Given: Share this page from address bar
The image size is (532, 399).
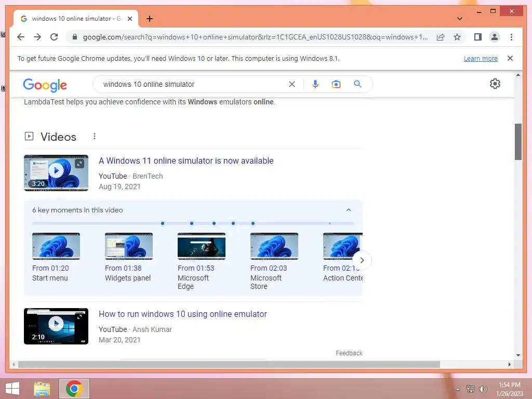Looking at the screenshot, I should [x=441, y=37].
